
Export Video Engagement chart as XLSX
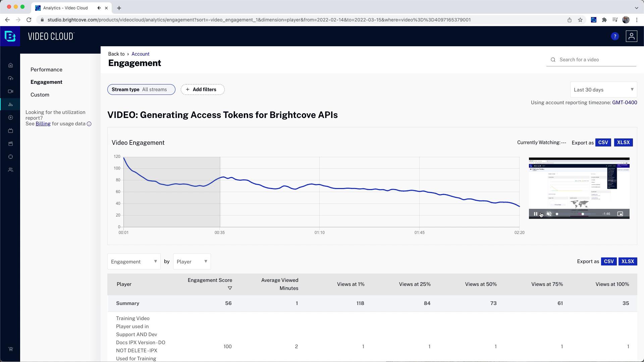pyautogui.click(x=624, y=142)
